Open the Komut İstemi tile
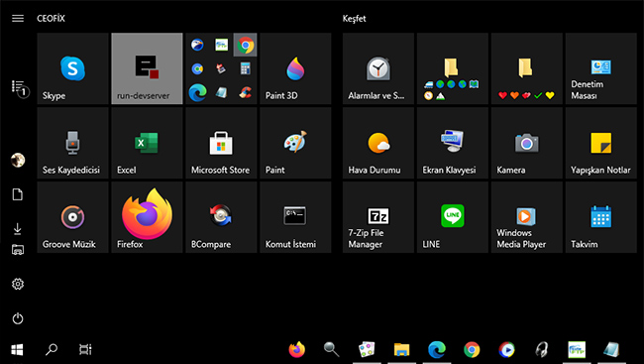The image size is (644, 364). tap(295, 217)
